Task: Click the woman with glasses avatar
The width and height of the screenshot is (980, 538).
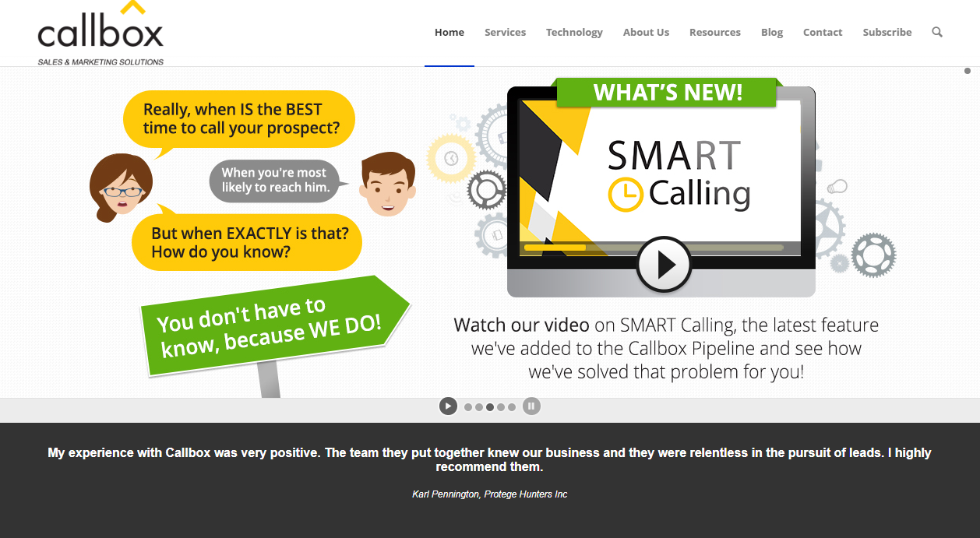Action: coord(120,187)
